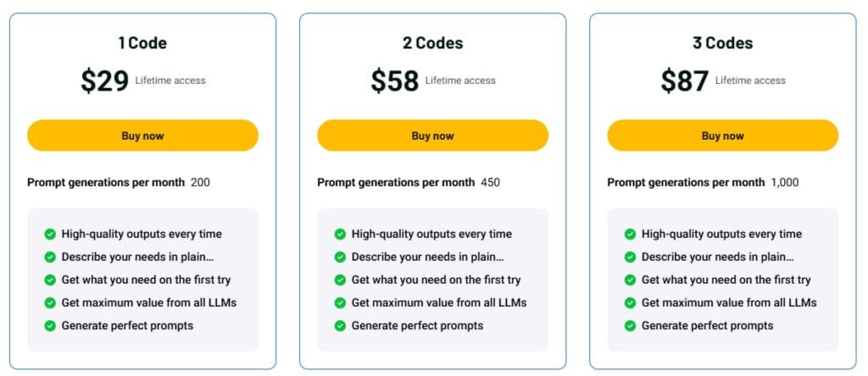Select the 3 Codes plan heading

[723, 43]
